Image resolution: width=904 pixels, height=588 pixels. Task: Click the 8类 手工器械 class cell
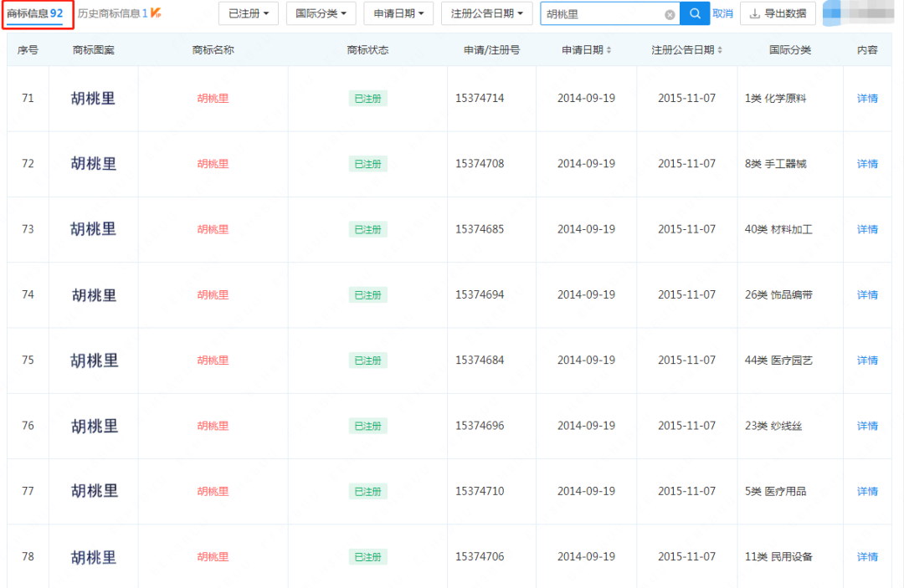pyautogui.click(x=775, y=164)
